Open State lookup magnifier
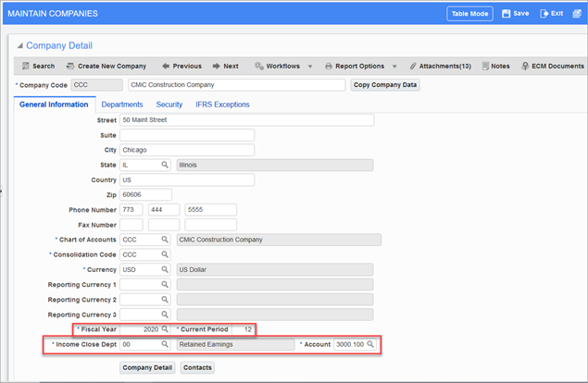Image resolution: width=588 pixels, height=383 pixels. point(165,165)
